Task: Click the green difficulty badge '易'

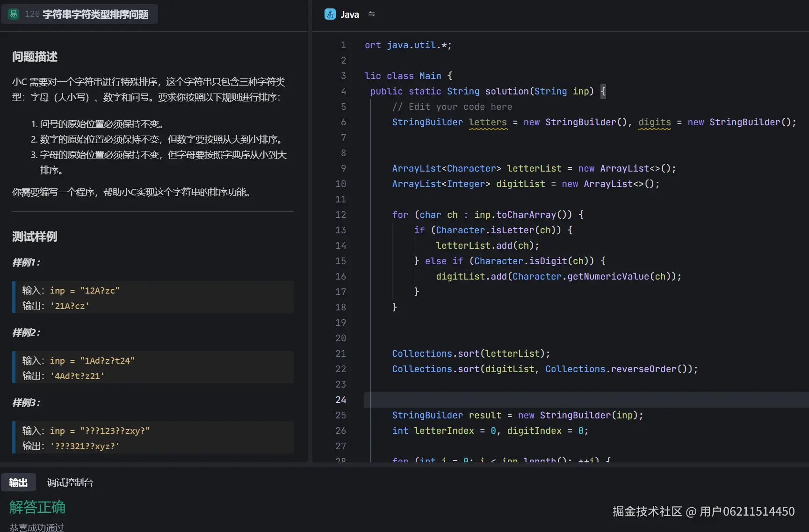Action: point(13,14)
